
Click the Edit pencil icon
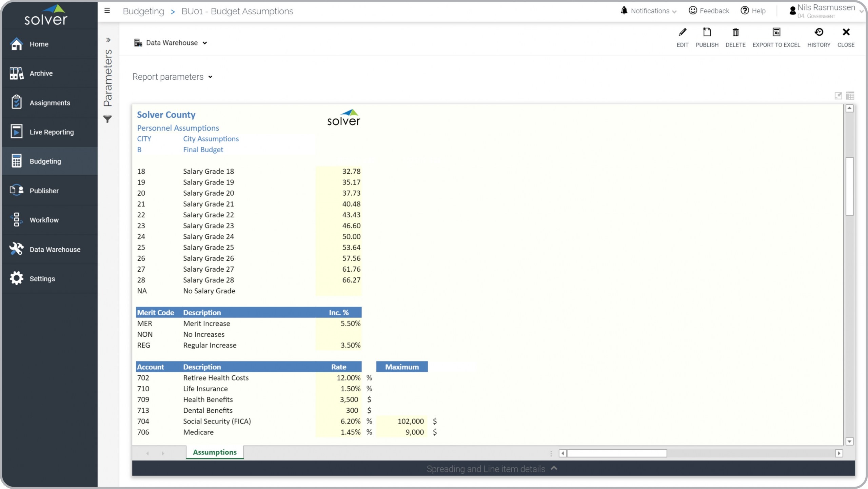pyautogui.click(x=682, y=33)
